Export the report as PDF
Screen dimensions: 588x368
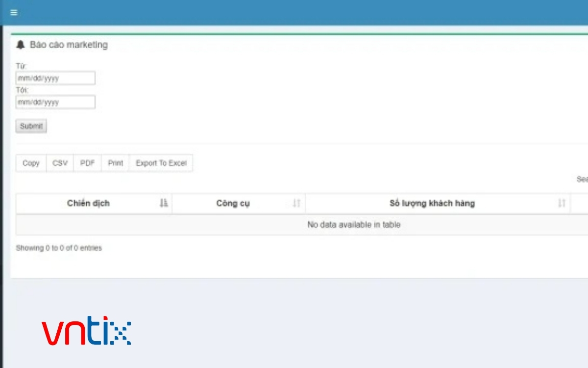[x=87, y=163]
